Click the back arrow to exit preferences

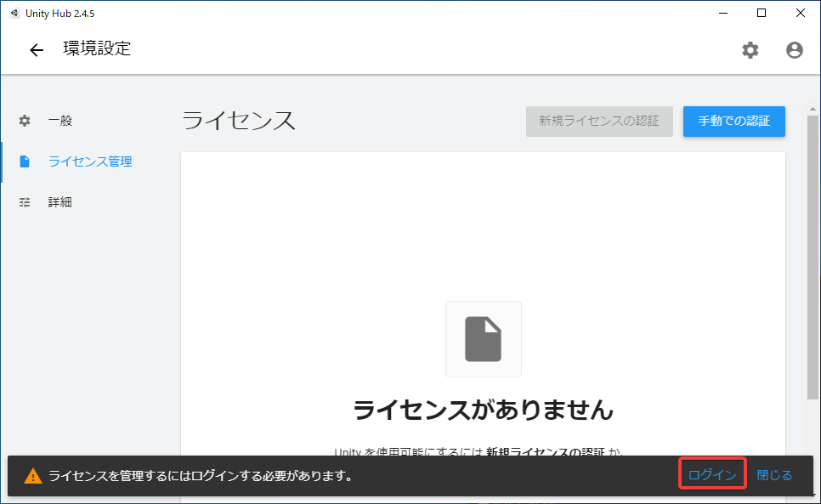36,50
